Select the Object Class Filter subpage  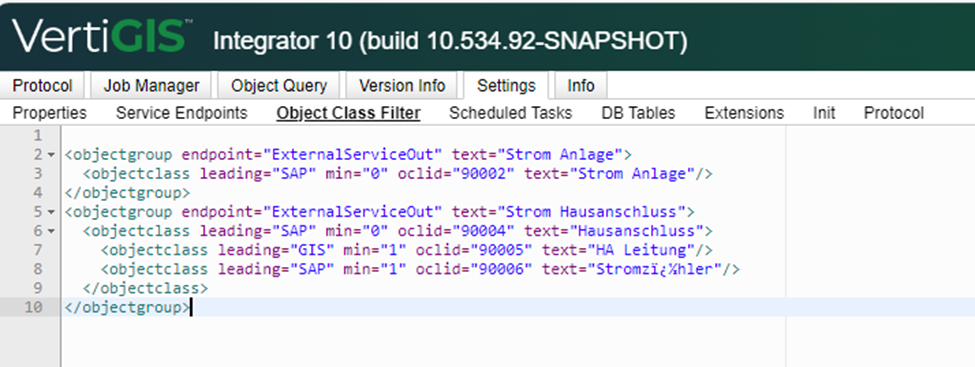[x=348, y=113]
